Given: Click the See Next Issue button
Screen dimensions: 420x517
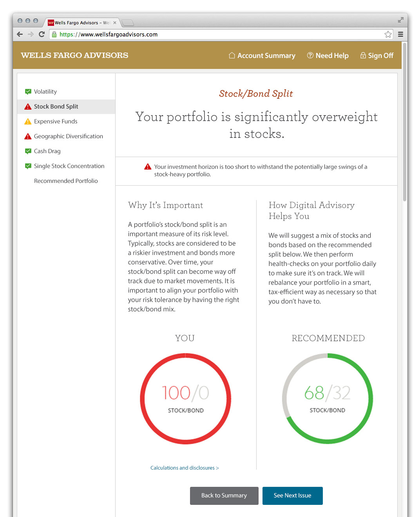Looking at the screenshot, I should coord(293,496).
